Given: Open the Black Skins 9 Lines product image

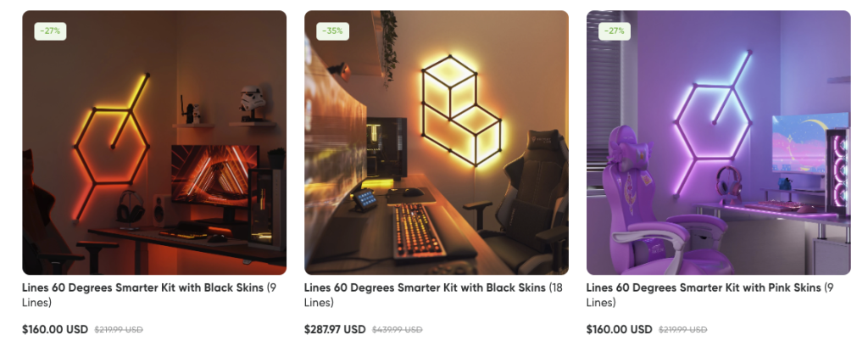Looking at the screenshot, I should tap(153, 142).
